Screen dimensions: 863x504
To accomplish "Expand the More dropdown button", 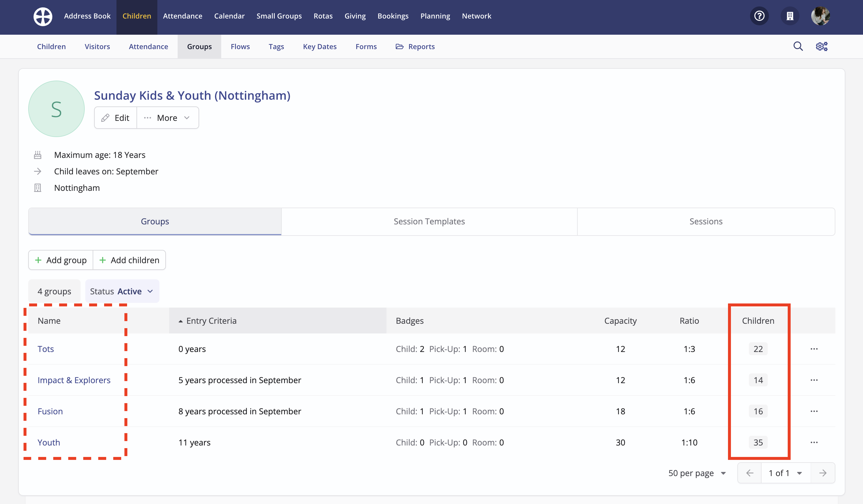I will [167, 118].
